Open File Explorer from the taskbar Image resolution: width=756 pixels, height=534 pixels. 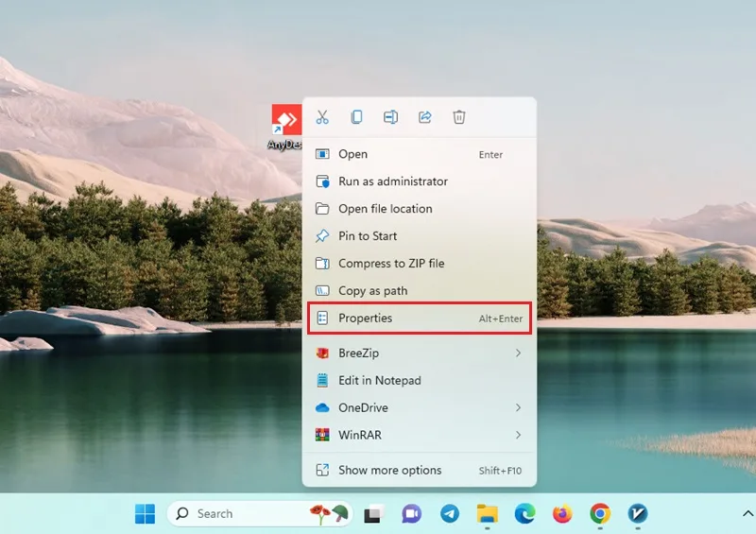[487, 514]
